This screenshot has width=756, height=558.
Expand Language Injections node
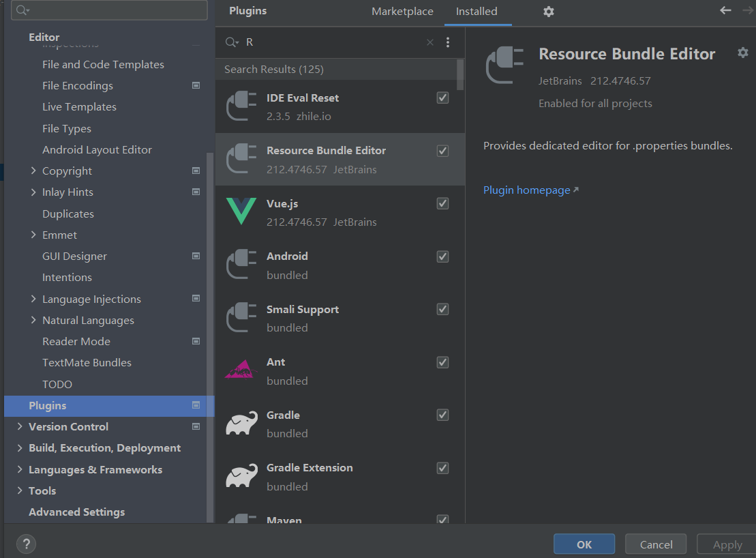[x=33, y=299]
